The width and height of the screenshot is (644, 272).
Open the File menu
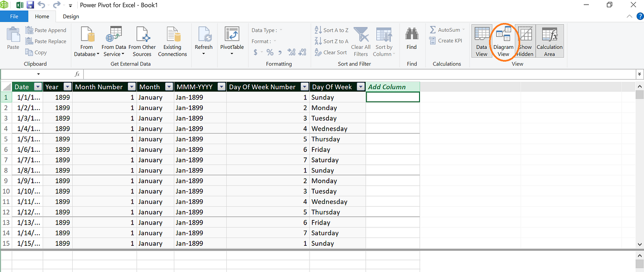click(x=14, y=16)
